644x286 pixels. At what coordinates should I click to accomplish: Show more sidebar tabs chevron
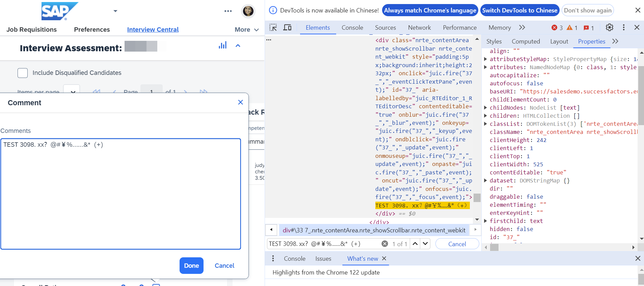tap(615, 41)
